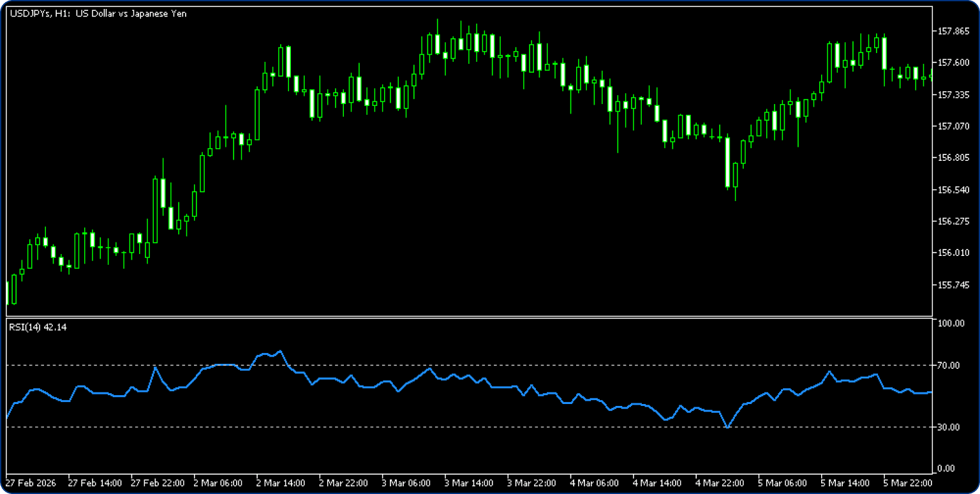The image size is (980, 494).
Task: Click the 157.865 price axis label
Action: 953,31
